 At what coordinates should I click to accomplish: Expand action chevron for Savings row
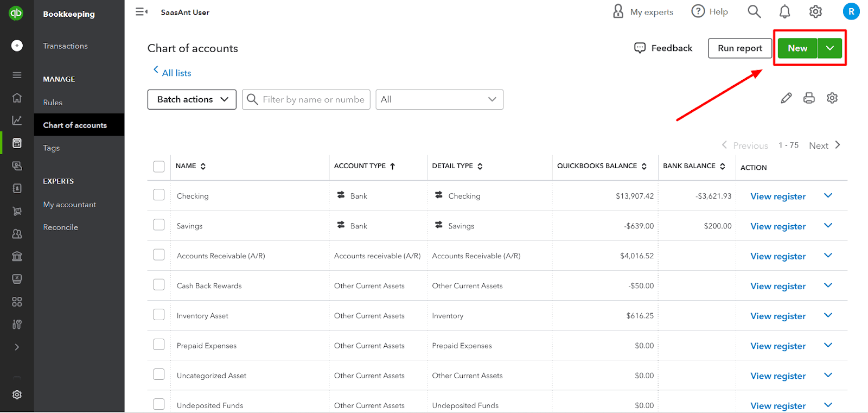coord(828,225)
